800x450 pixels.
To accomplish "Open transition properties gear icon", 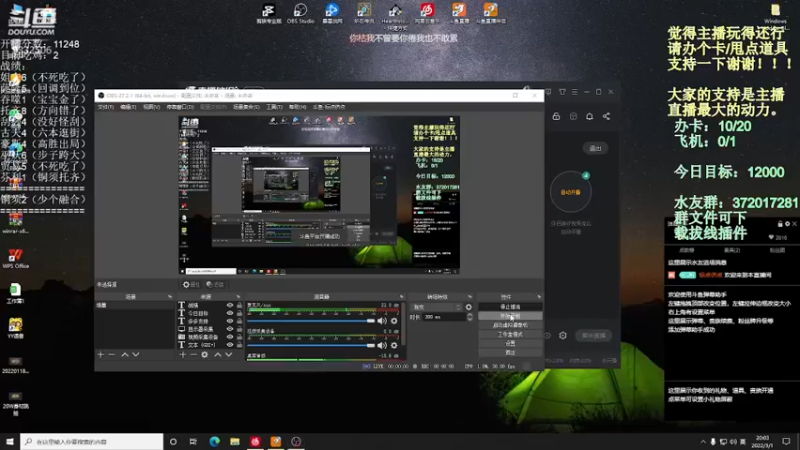I will click(469, 307).
